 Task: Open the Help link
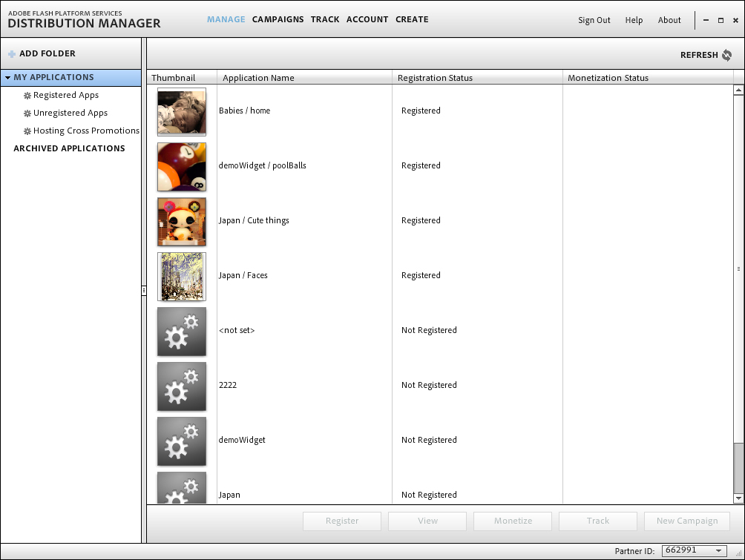[634, 20]
